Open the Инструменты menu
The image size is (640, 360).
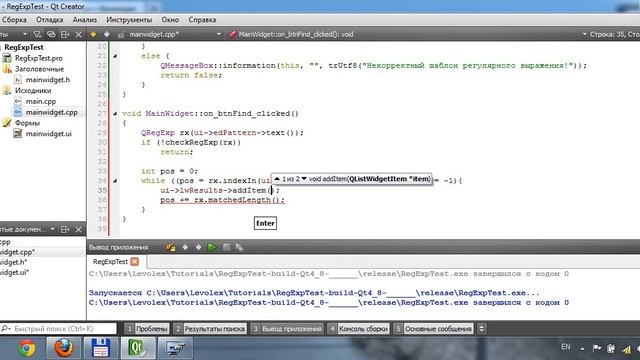[x=129, y=20]
